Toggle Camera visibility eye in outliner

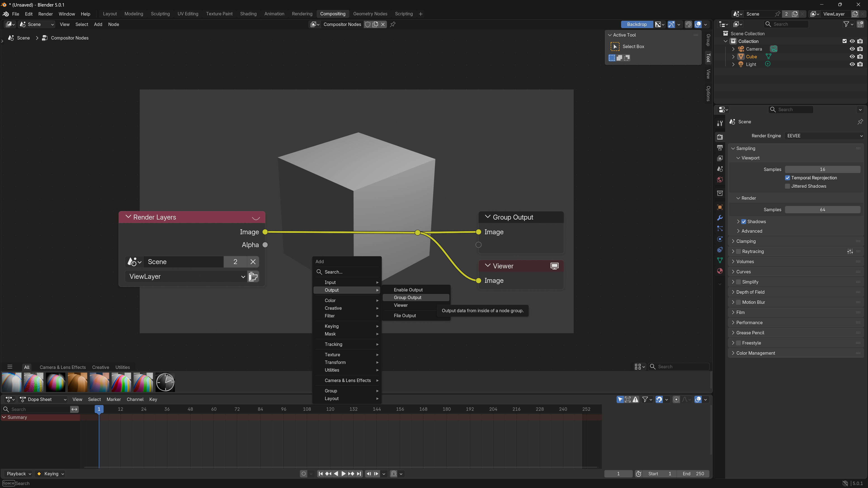852,49
